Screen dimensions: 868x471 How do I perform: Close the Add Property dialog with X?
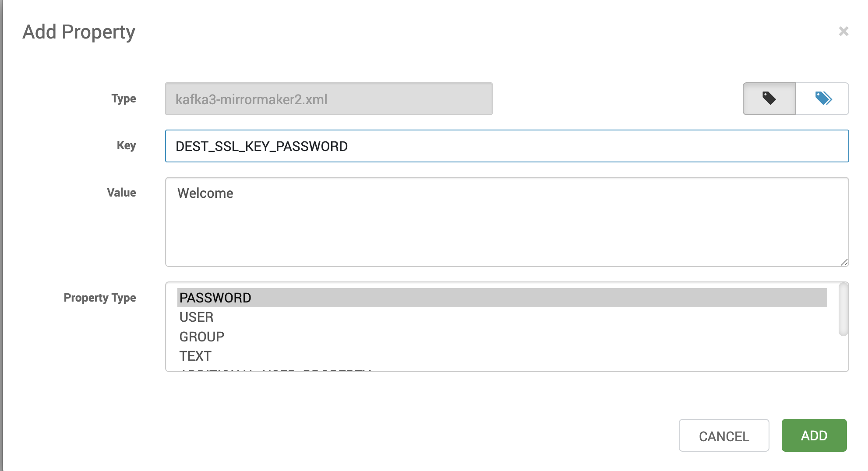coord(843,32)
